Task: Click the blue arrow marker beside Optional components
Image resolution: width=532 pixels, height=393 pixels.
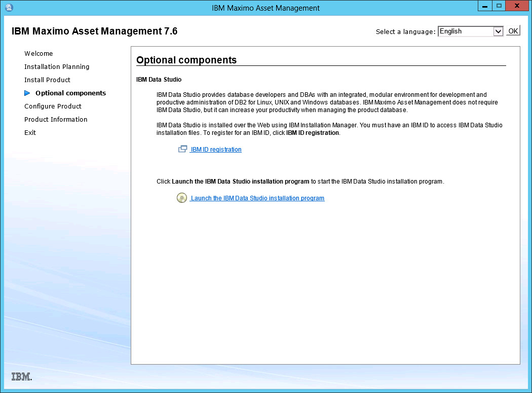Action: (27, 93)
